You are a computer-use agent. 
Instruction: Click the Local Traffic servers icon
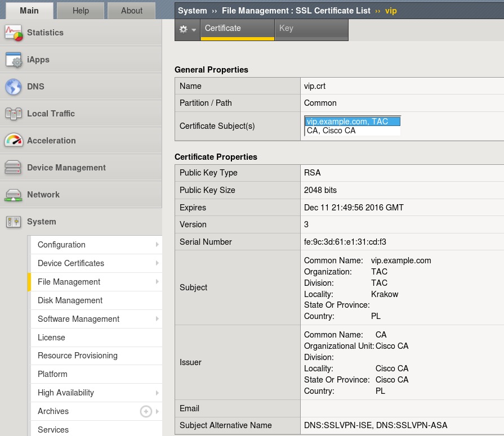[x=14, y=114]
